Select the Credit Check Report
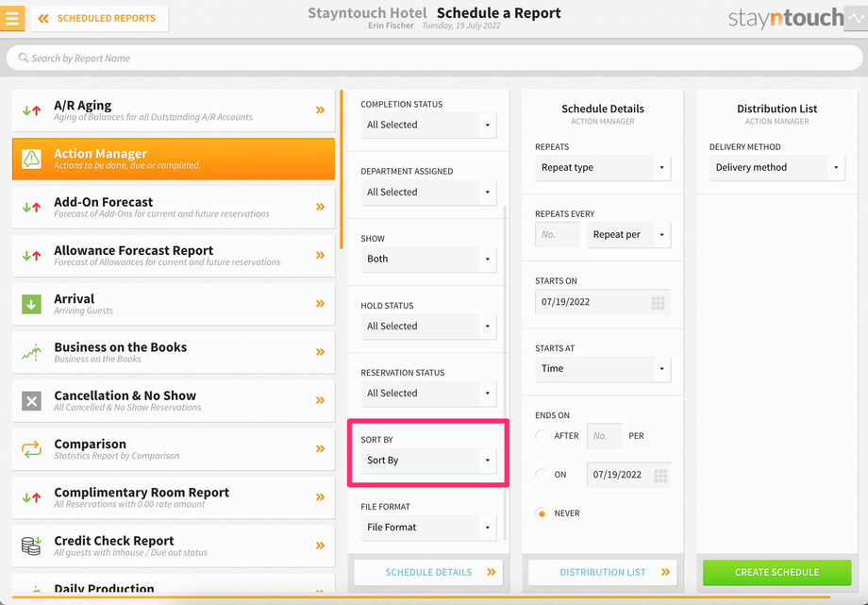Screen dimensions: 868x605 pos(174,546)
